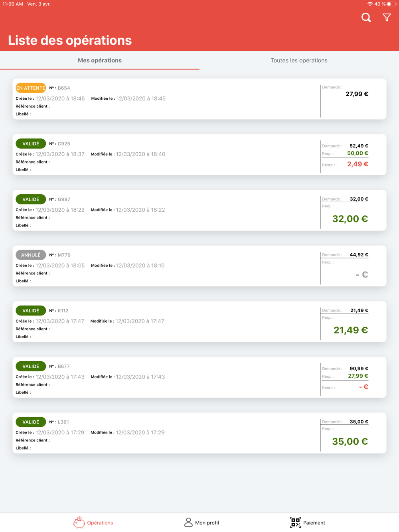Open operation G987 with 32,00 € received

199,210
